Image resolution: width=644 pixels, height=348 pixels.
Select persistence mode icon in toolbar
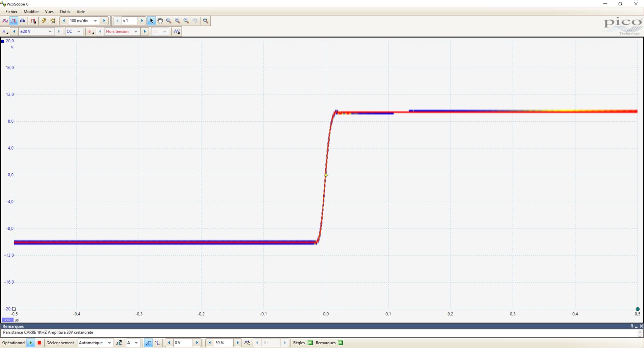[14, 21]
